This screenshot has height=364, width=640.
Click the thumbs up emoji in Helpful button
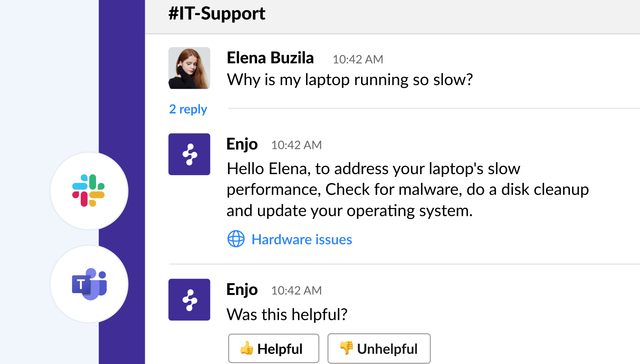(247, 348)
